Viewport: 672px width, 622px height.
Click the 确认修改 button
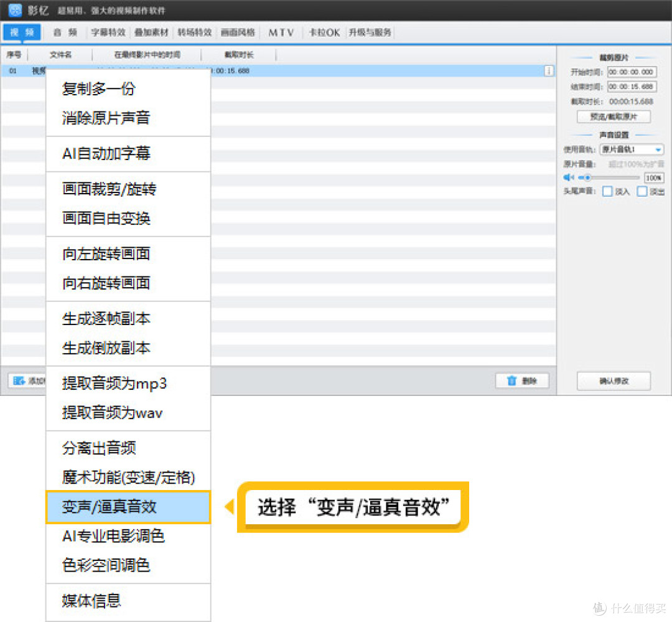(x=614, y=380)
